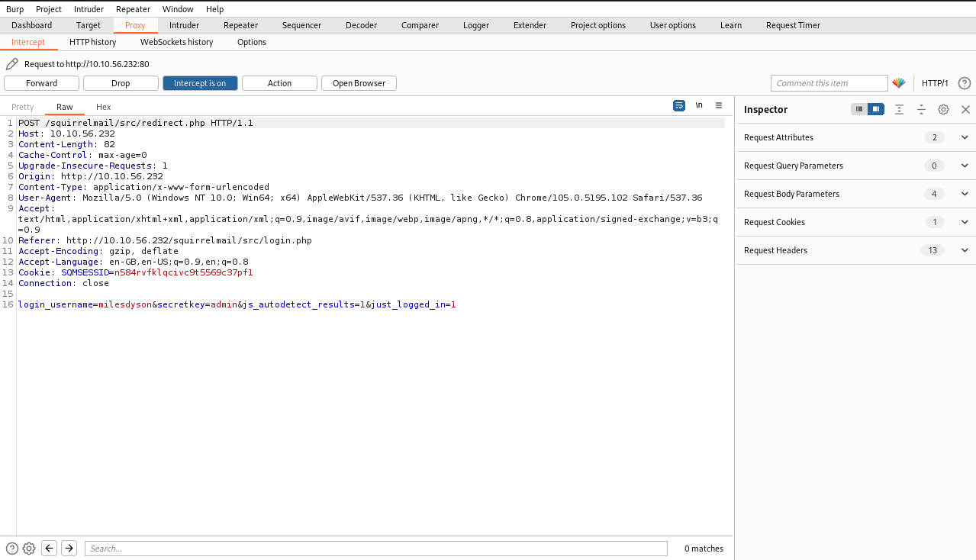The height and width of the screenshot is (560, 976).
Task: Go to next search match arrow
Action: click(69, 548)
